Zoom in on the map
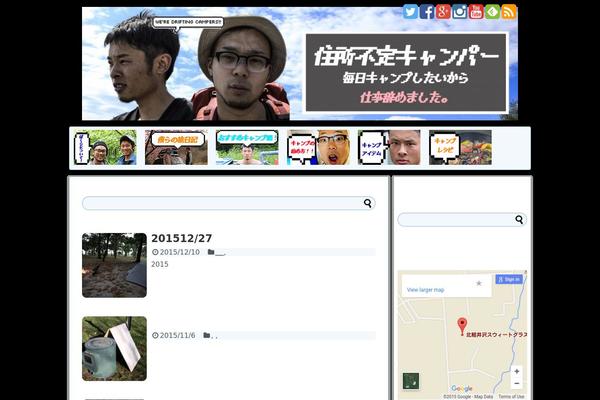The height and width of the screenshot is (400, 600). tap(516, 371)
